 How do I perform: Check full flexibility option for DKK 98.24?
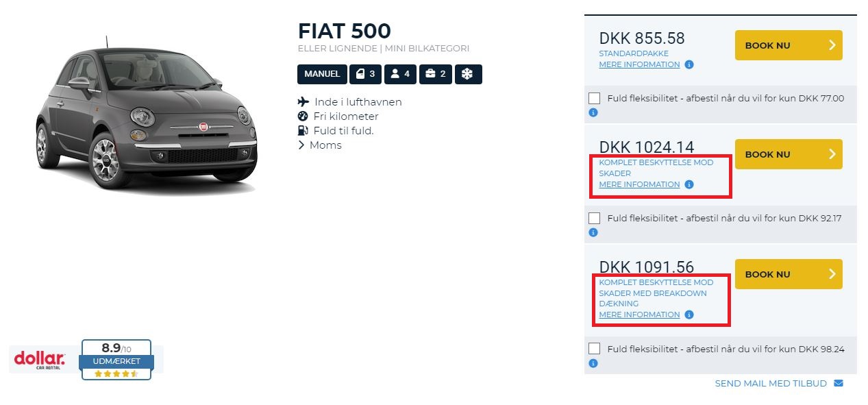click(x=594, y=349)
